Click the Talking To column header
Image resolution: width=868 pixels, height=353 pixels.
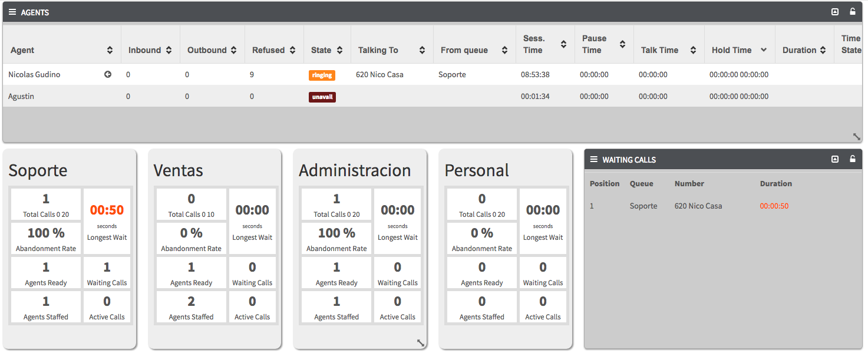tap(378, 50)
